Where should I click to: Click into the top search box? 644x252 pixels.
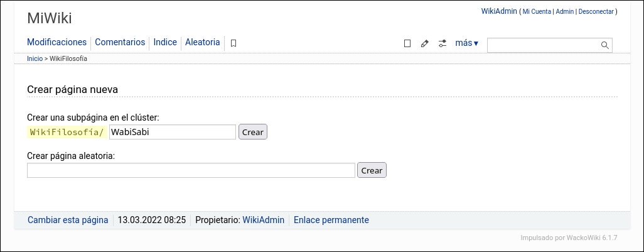point(544,45)
